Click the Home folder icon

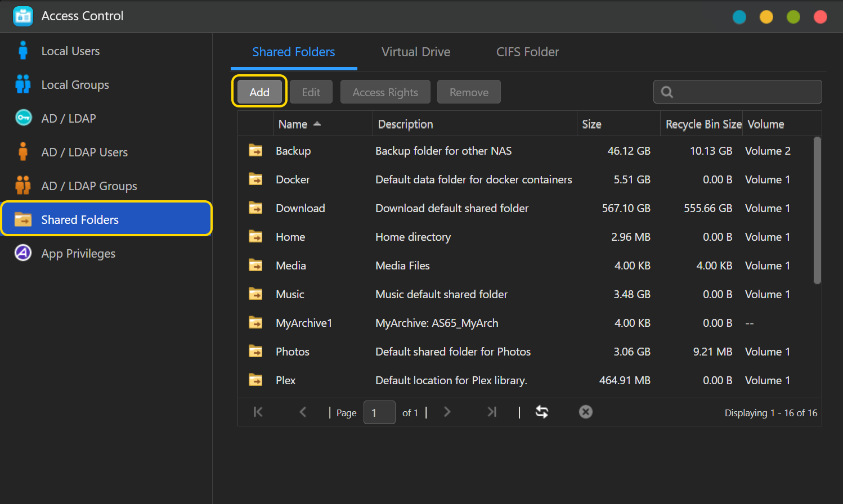[x=255, y=237]
